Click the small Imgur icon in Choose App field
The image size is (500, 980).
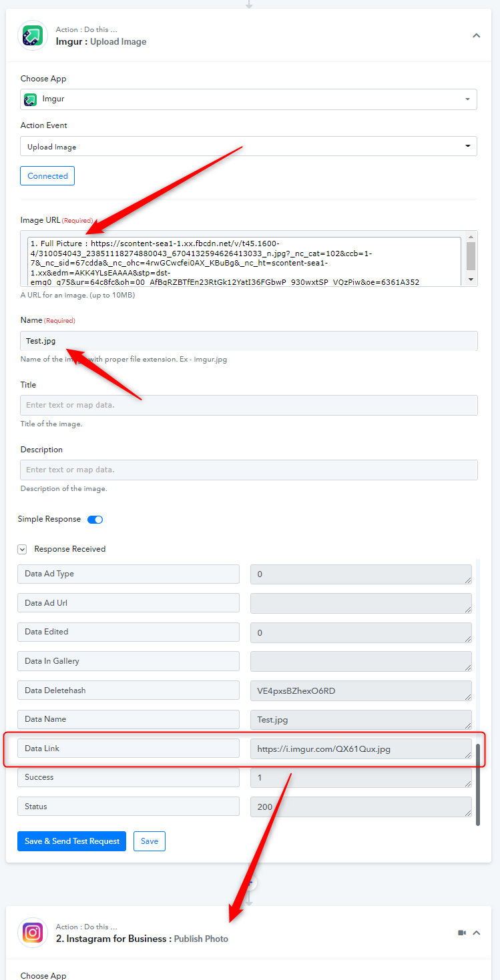30,99
